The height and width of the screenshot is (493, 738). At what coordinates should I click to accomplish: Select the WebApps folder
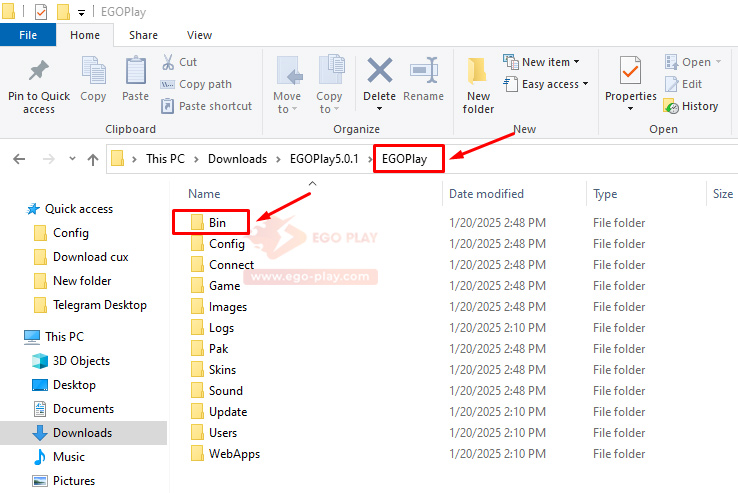(x=225, y=454)
